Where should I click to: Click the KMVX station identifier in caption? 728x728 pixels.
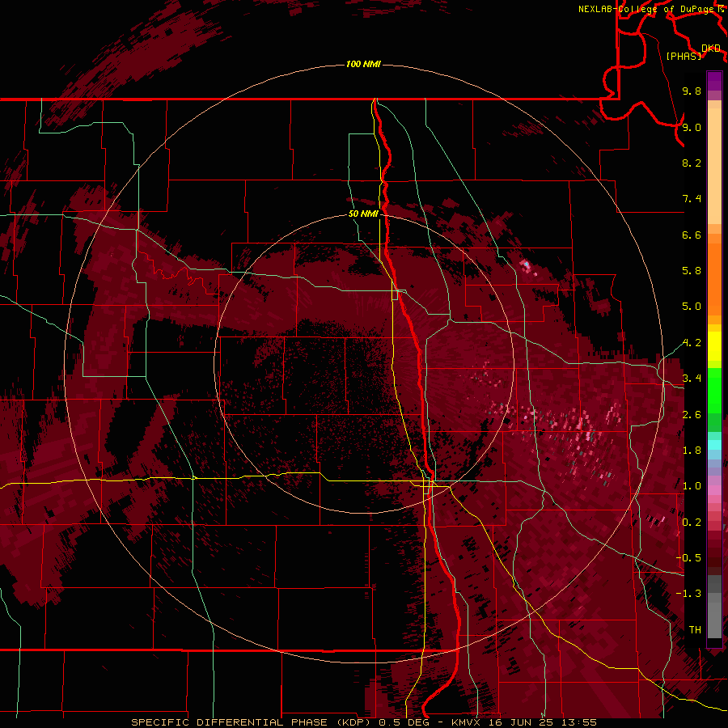pos(465,722)
